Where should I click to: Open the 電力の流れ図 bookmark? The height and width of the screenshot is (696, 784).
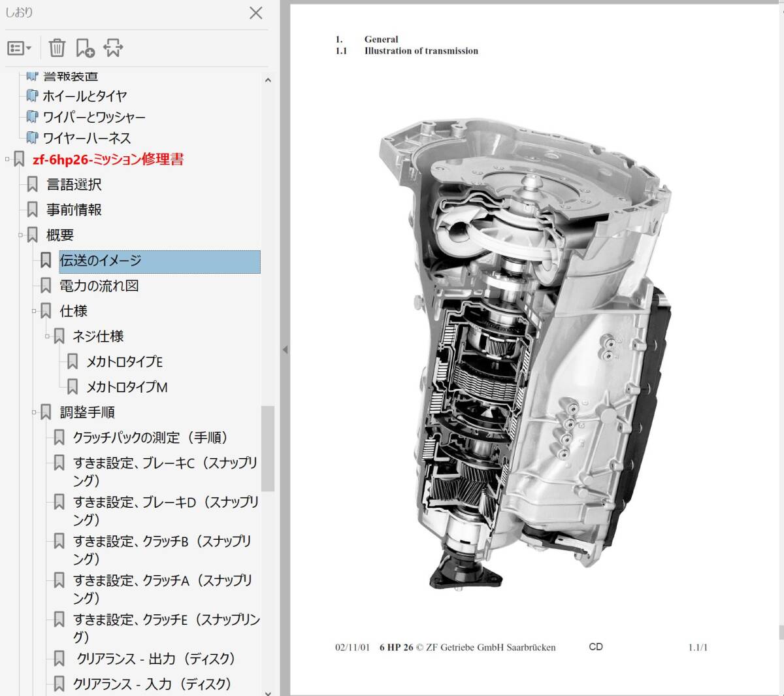tap(99, 286)
